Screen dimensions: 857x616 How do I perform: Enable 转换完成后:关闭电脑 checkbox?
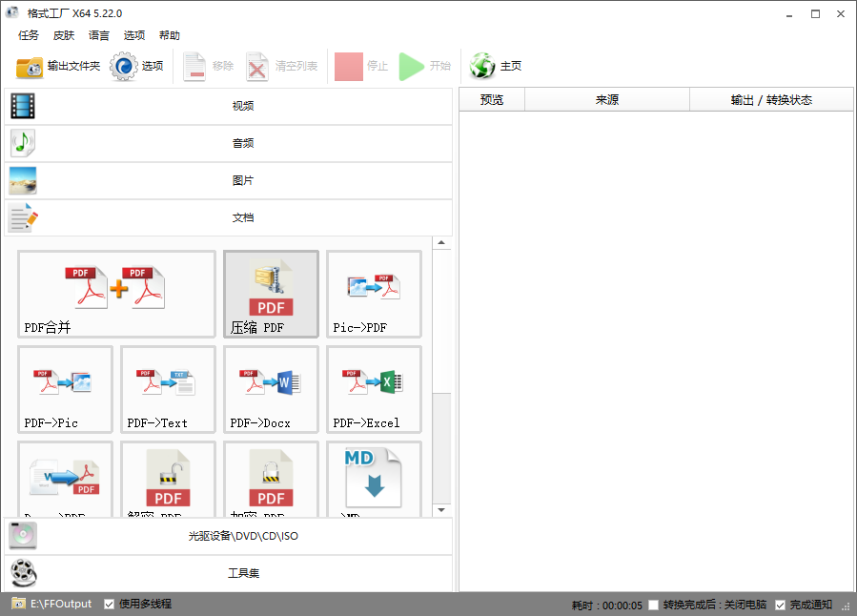654,606
